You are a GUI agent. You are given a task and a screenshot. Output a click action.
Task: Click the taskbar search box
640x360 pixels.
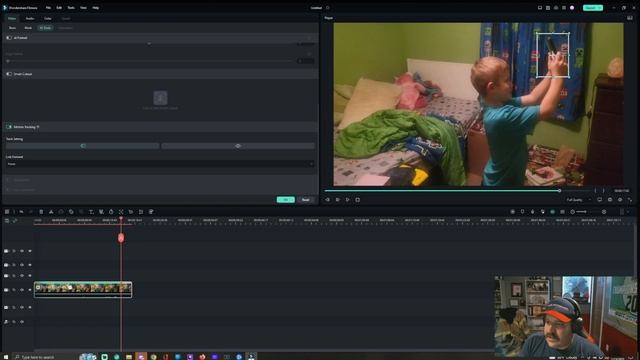(45, 357)
